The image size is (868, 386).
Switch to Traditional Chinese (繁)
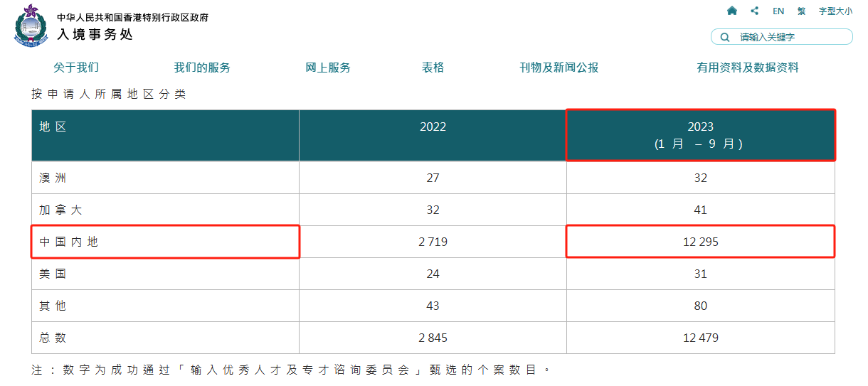coord(802,11)
